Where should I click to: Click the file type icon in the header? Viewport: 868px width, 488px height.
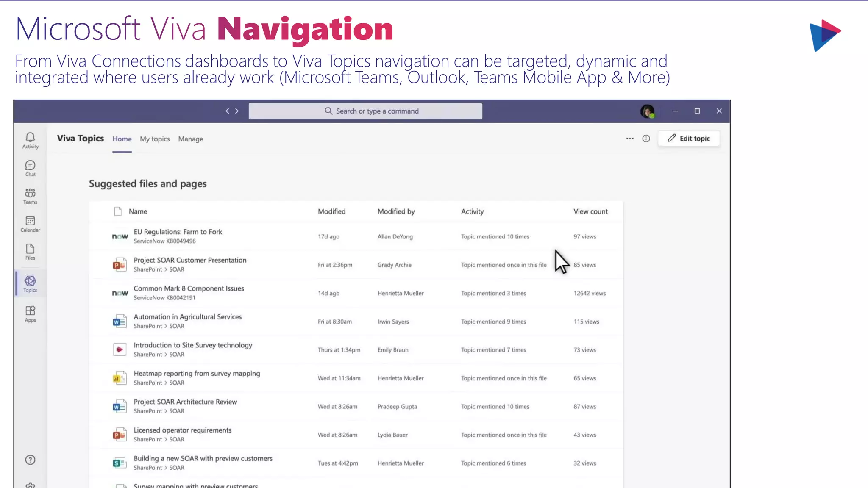pos(118,211)
